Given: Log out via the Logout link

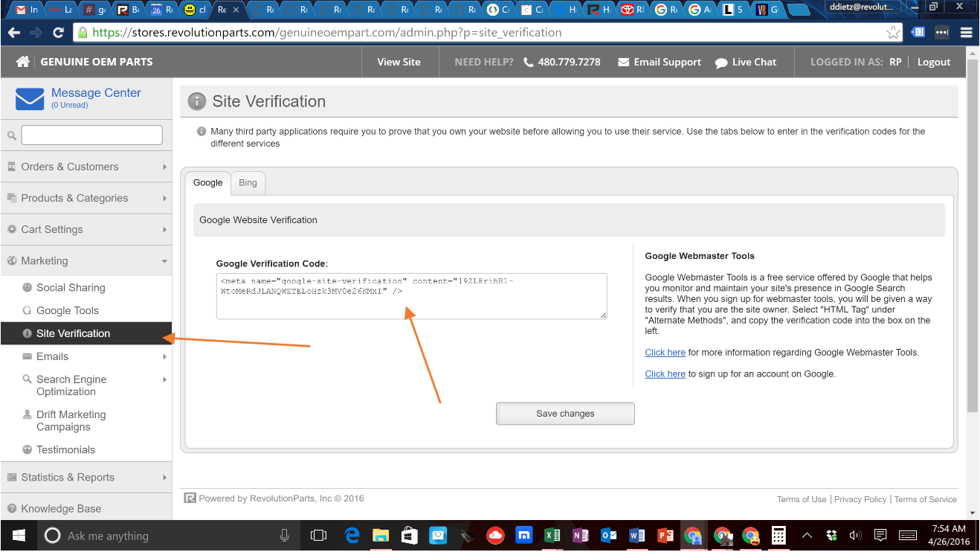Looking at the screenshot, I should pos(934,62).
